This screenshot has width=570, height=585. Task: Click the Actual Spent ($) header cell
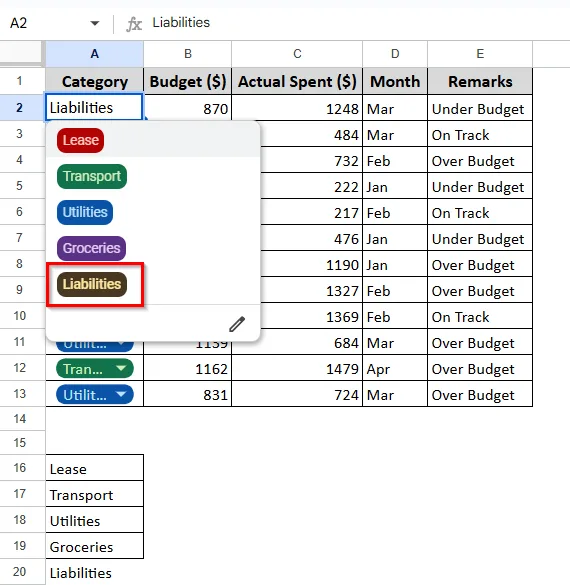click(x=297, y=81)
